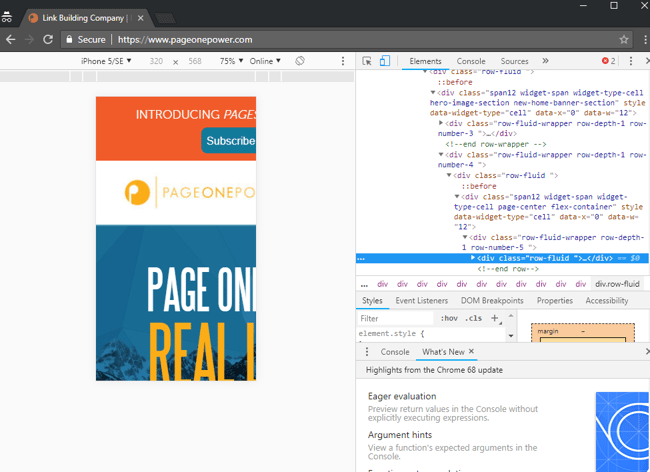Collapse the page-center flex-container div
Screen dimensions: 650x472
coord(456,197)
